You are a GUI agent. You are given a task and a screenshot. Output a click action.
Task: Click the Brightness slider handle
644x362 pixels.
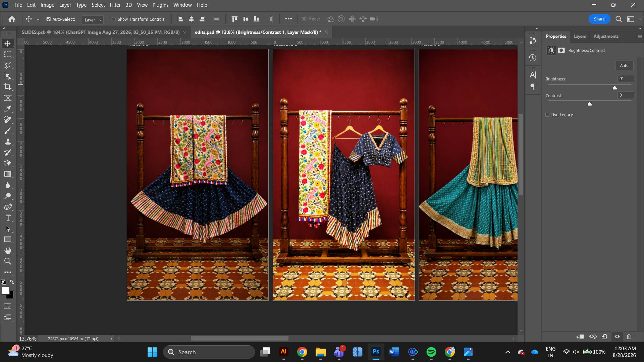coord(615,87)
